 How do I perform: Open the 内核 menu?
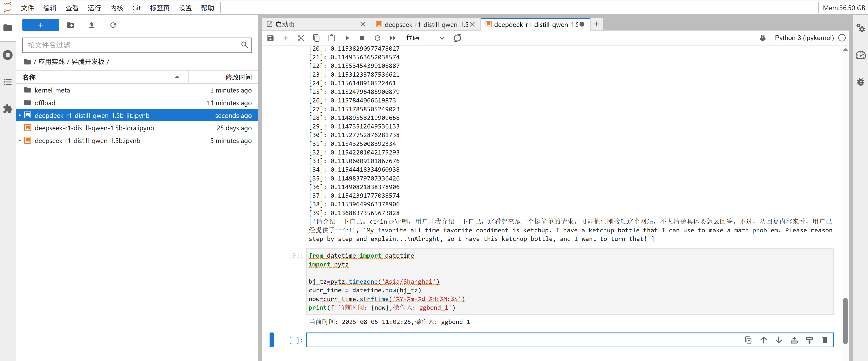click(117, 8)
